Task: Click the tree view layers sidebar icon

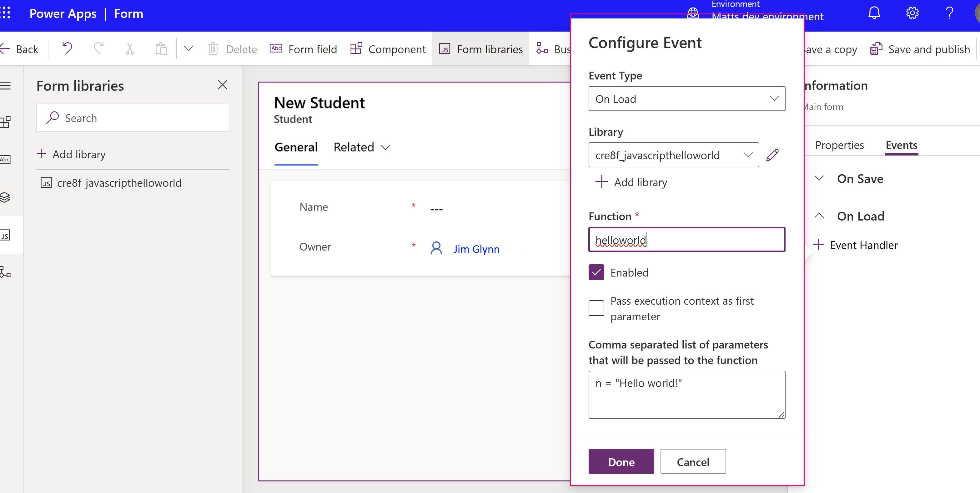Action: click(x=5, y=197)
